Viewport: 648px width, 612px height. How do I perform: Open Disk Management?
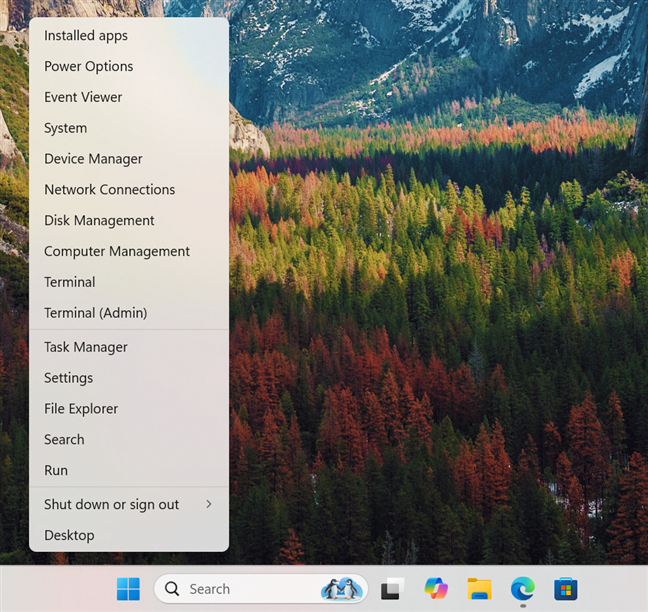[129, 220]
